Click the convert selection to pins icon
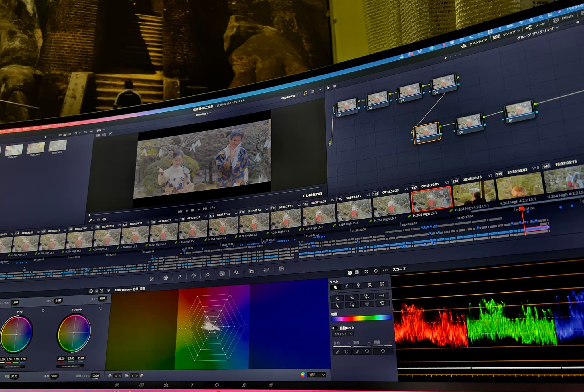The height and width of the screenshot is (392, 584). (382, 296)
